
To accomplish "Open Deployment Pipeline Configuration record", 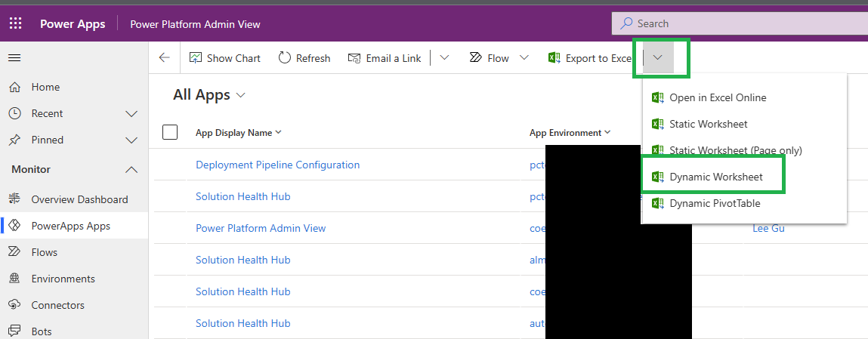I will click(x=278, y=165).
